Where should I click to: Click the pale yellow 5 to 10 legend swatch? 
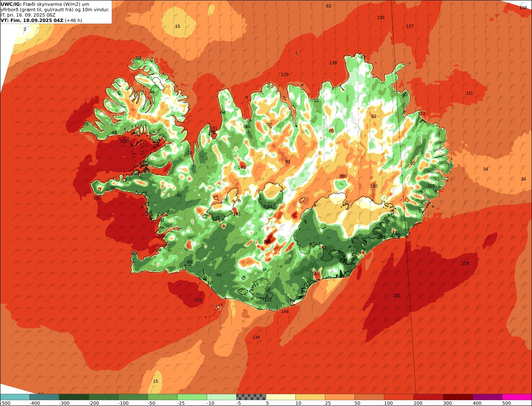click(x=281, y=397)
